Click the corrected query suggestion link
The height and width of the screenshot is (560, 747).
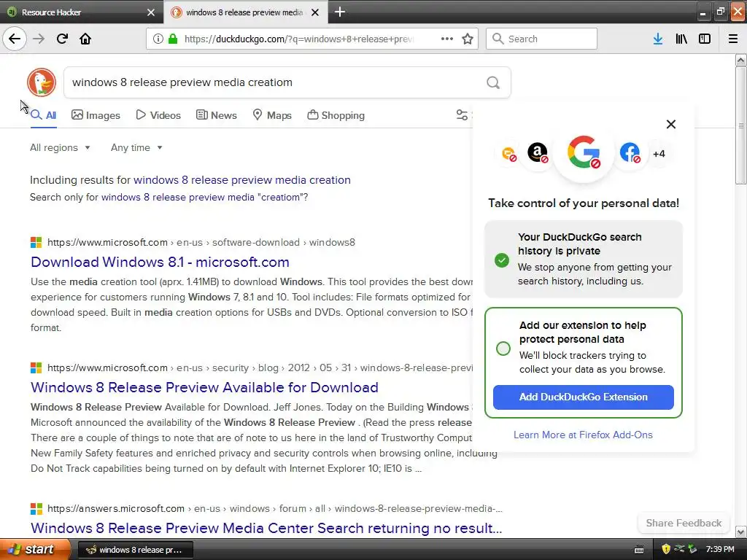(x=242, y=180)
